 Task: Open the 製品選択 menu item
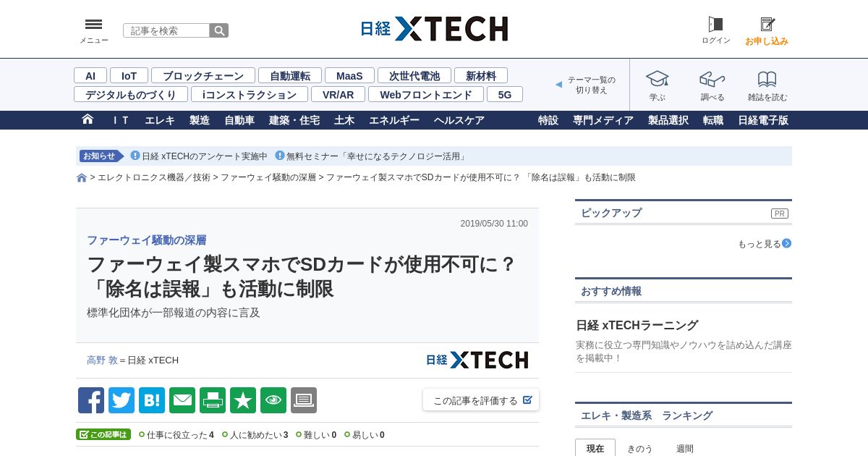(668, 120)
